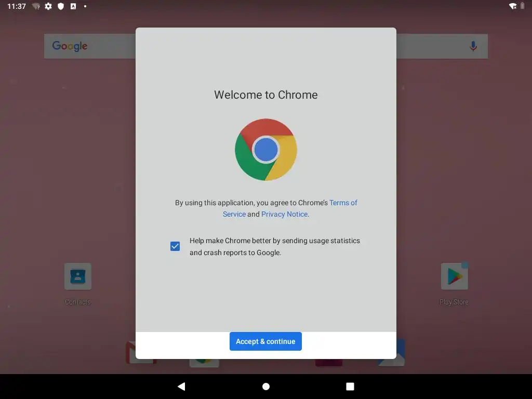Tap the Android home navigation button
The image size is (532, 399).
point(266,387)
